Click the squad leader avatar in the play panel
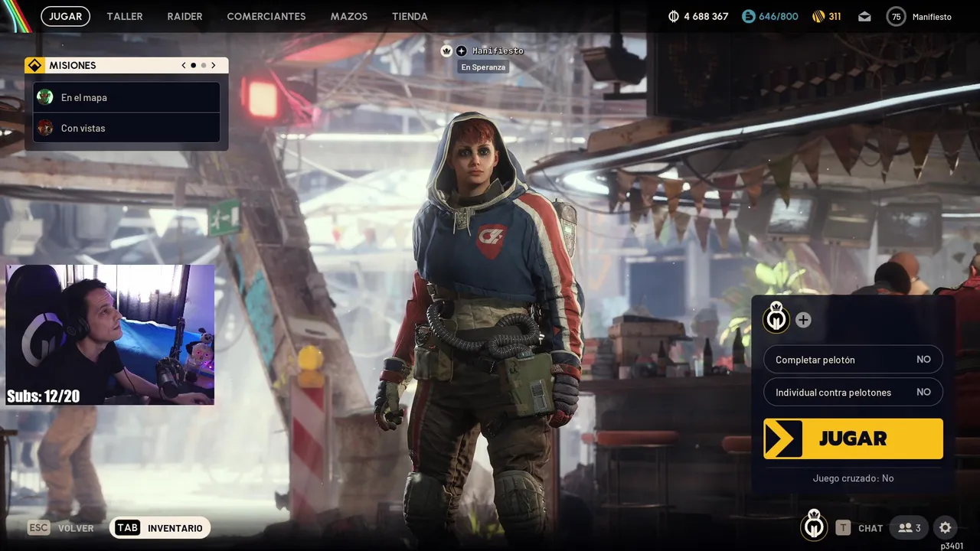 pyautogui.click(x=776, y=318)
